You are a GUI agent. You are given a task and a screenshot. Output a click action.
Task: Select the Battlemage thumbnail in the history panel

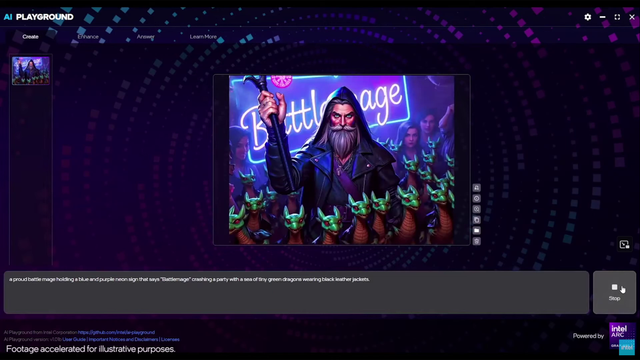[31, 71]
